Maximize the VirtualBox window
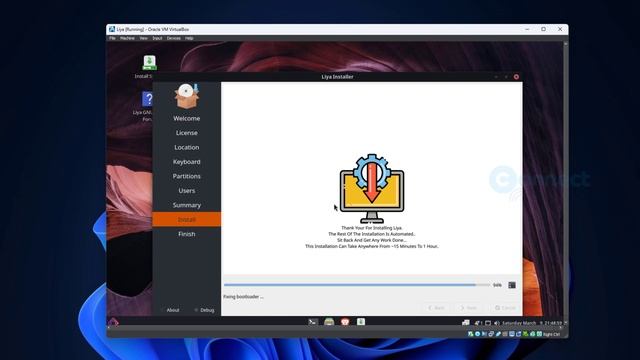The height and width of the screenshot is (360, 640). [543, 29]
